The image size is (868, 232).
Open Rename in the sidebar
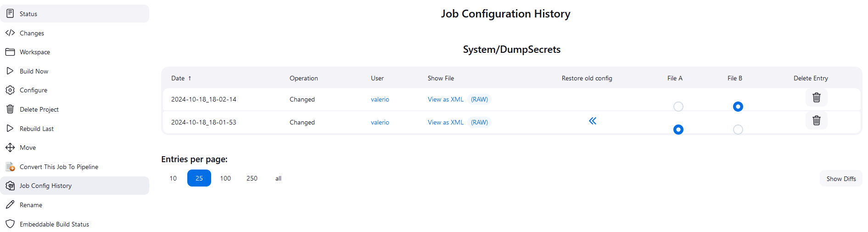pos(74,205)
